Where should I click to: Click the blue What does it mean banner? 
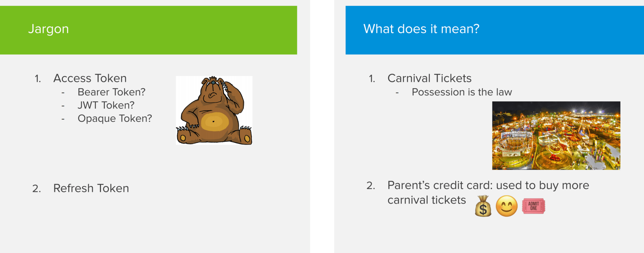tap(495, 30)
